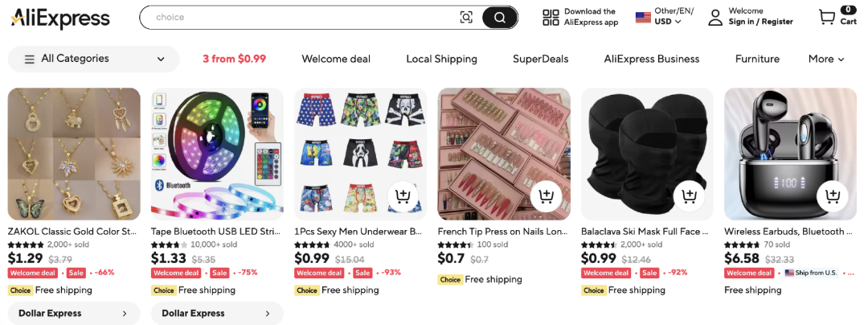Add Wireless Earbuds to cart
Image resolution: width=868 pixels, height=325 pixels.
point(833,195)
